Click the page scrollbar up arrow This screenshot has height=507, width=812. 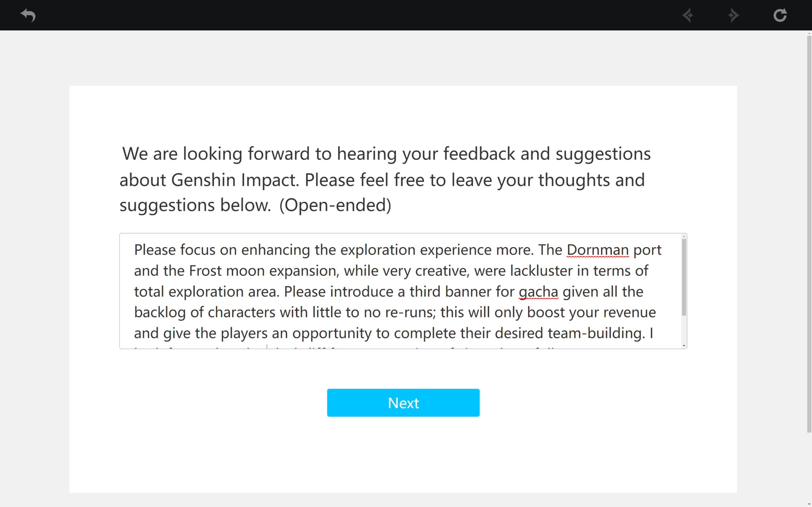click(809, 33)
